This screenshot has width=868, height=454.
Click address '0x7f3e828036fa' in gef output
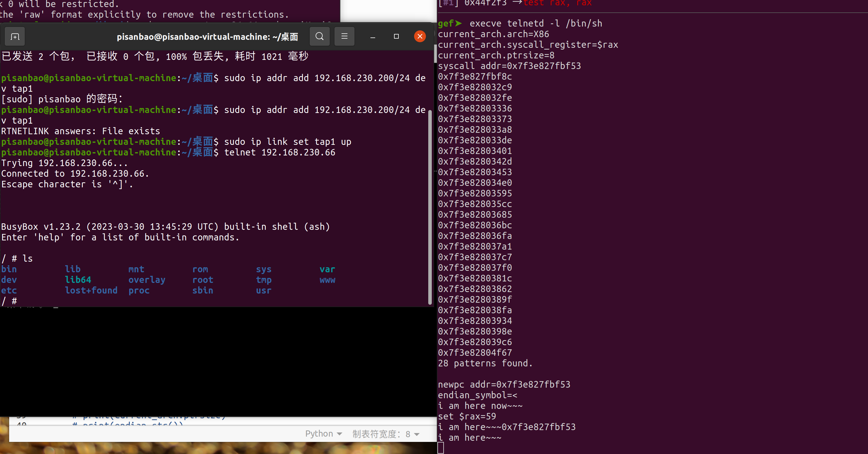[x=475, y=236]
